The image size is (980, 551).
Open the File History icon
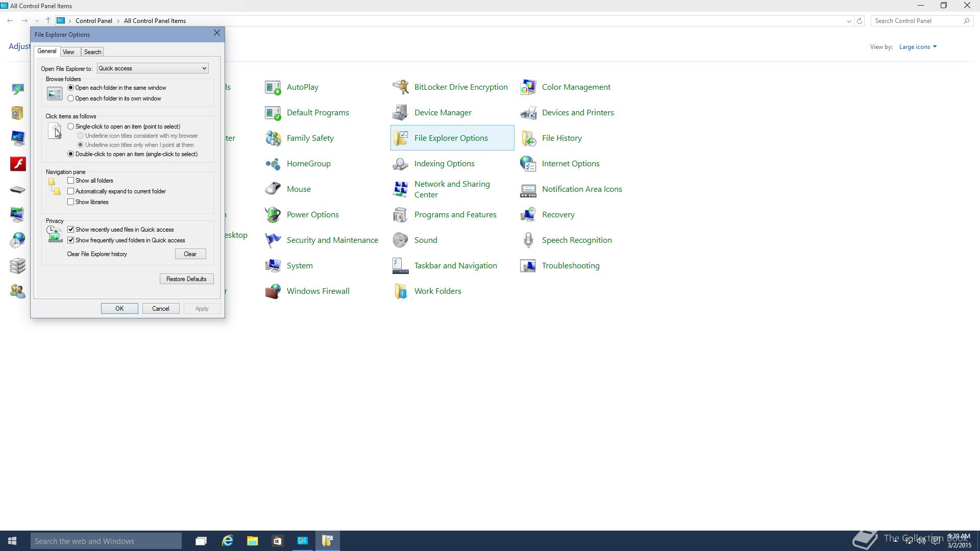click(x=528, y=138)
